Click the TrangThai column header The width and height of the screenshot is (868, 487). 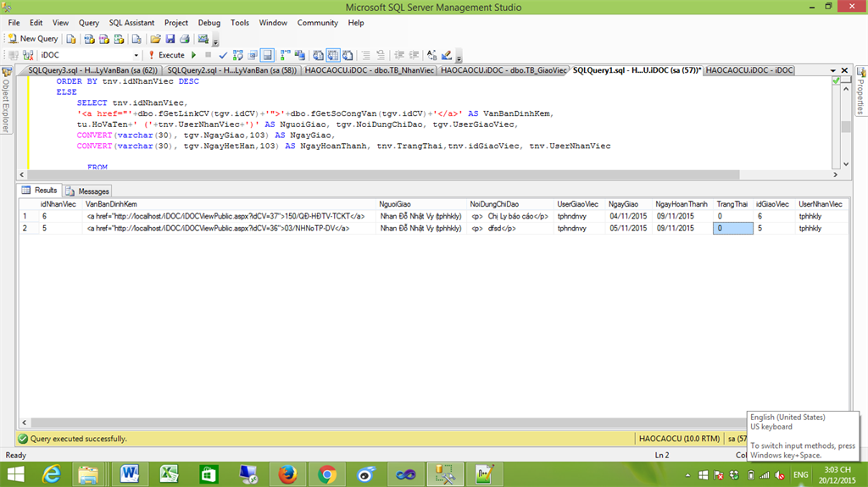tap(732, 204)
